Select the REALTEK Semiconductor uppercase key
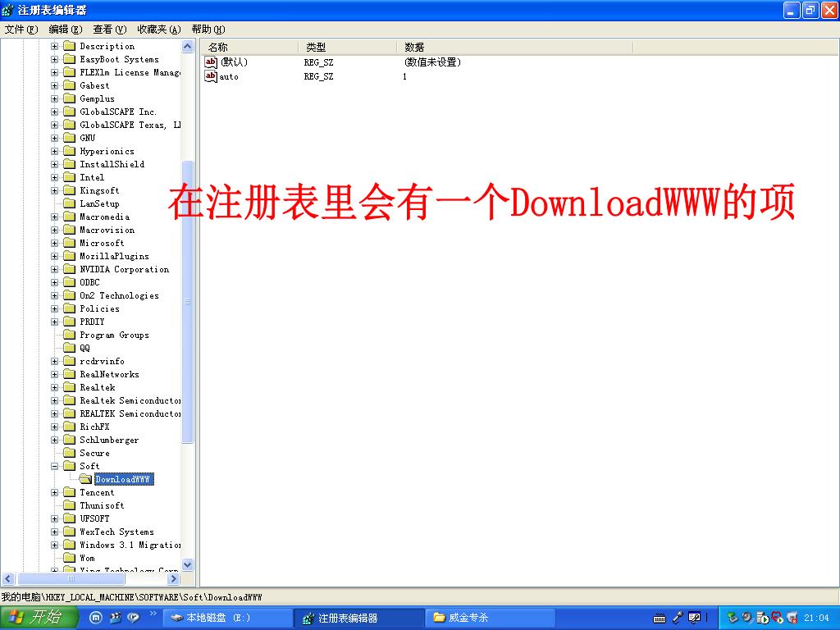The height and width of the screenshot is (630, 840). pos(130,413)
